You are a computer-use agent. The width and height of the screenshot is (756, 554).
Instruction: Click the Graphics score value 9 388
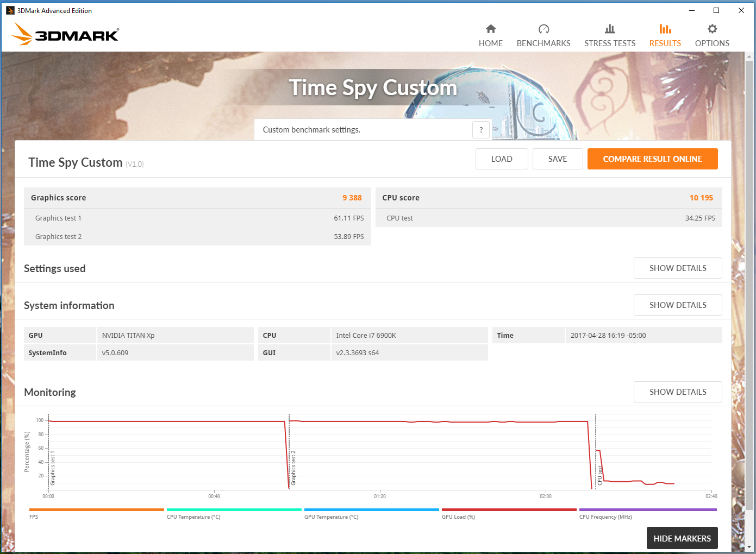coord(352,198)
